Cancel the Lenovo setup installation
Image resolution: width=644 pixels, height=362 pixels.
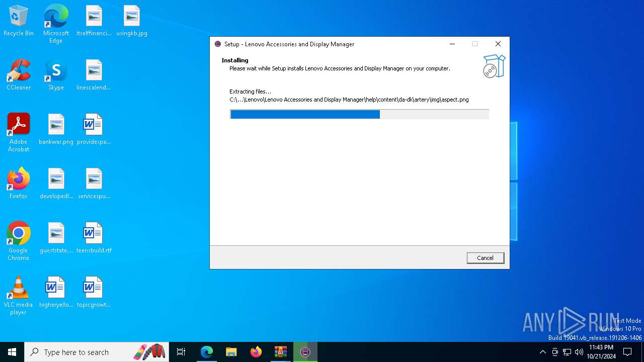[x=485, y=258]
